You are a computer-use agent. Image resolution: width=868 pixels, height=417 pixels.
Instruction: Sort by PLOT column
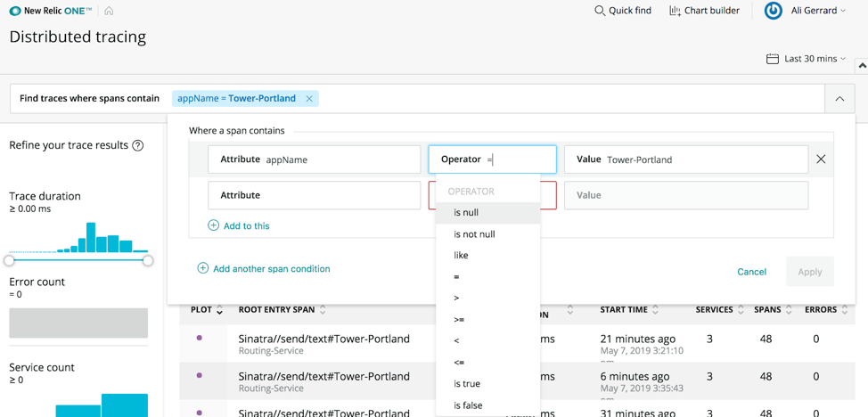click(207, 309)
